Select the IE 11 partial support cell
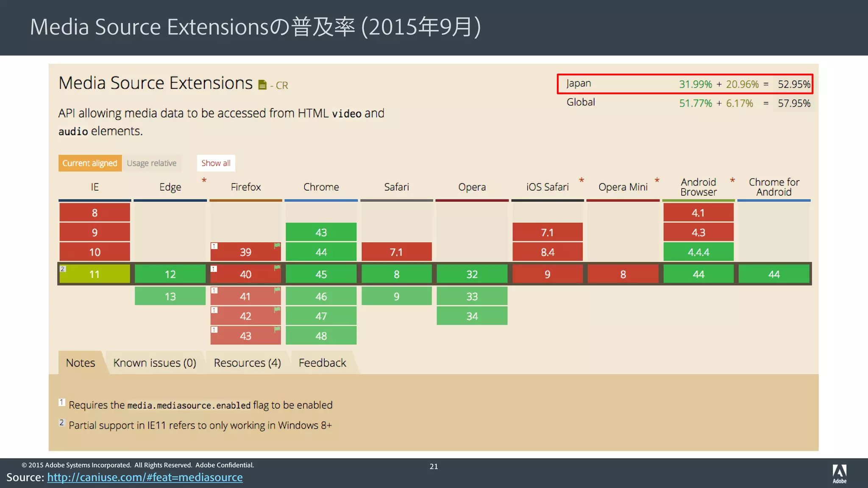The height and width of the screenshot is (488, 868). point(95,274)
